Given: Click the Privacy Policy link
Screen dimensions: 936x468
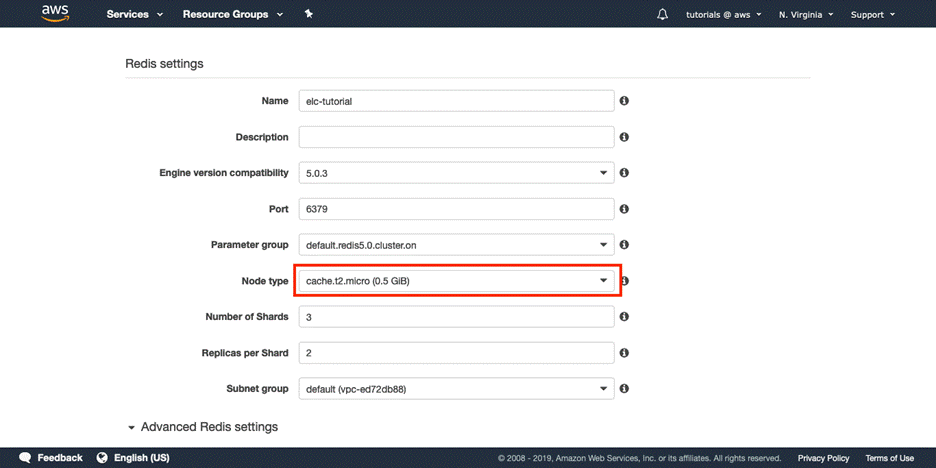Looking at the screenshot, I should click(x=823, y=458).
